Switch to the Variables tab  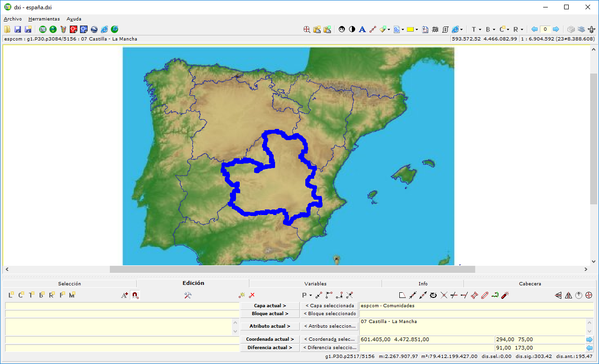pyautogui.click(x=315, y=283)
